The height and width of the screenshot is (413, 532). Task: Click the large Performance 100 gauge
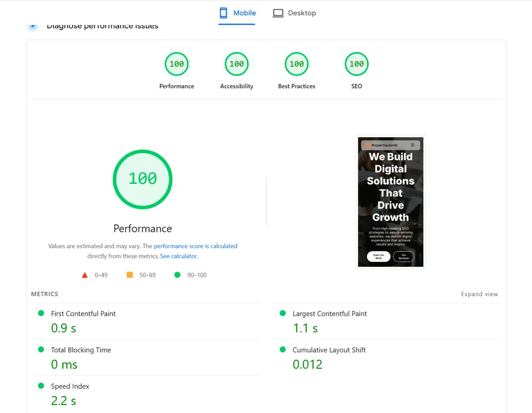[x=143, y=179]
